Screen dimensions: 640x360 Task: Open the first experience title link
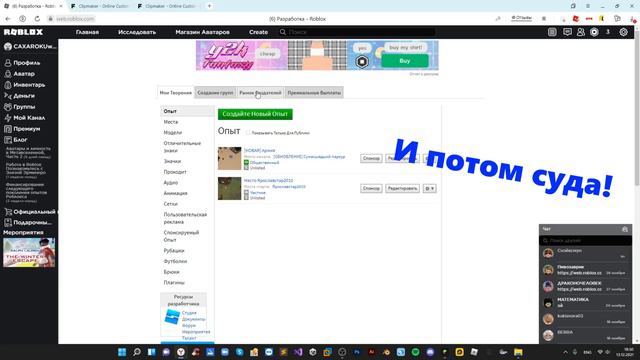tap(260, 151)
